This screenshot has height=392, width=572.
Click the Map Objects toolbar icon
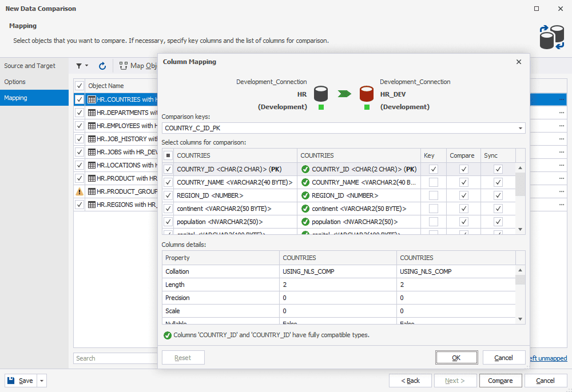coord(124,66)
